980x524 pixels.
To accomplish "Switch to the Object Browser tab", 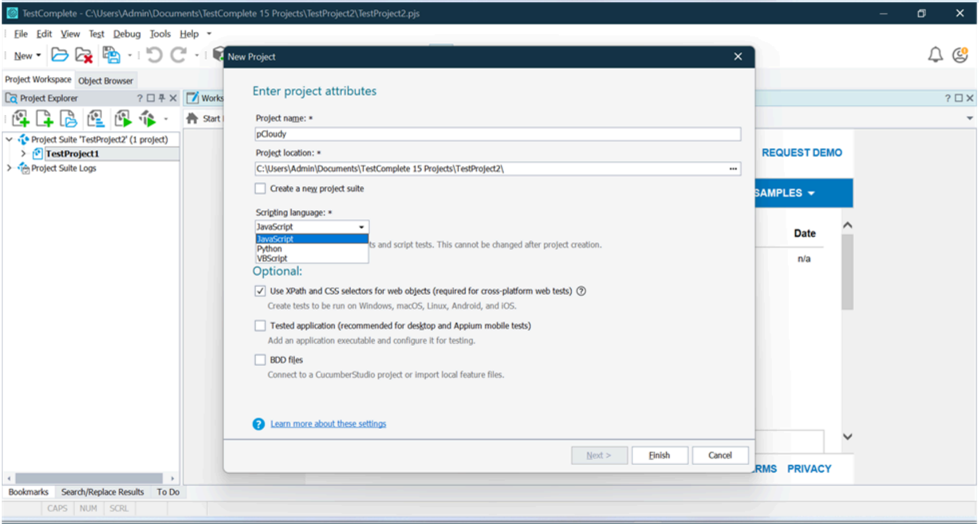I will (x=105, y=81).
